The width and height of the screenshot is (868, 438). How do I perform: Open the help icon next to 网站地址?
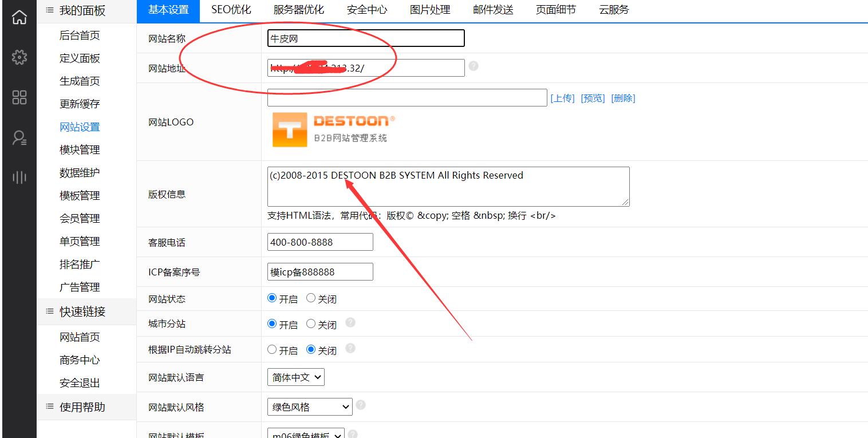pos(474,66)
